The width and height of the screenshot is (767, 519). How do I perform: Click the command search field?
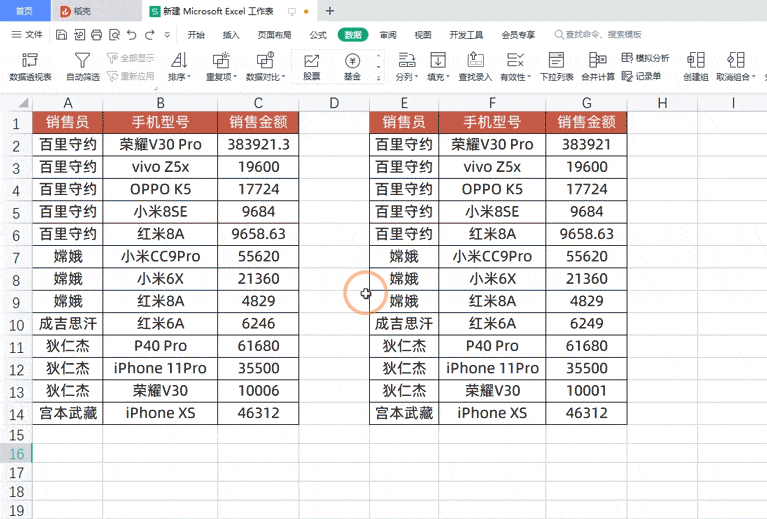598,35
